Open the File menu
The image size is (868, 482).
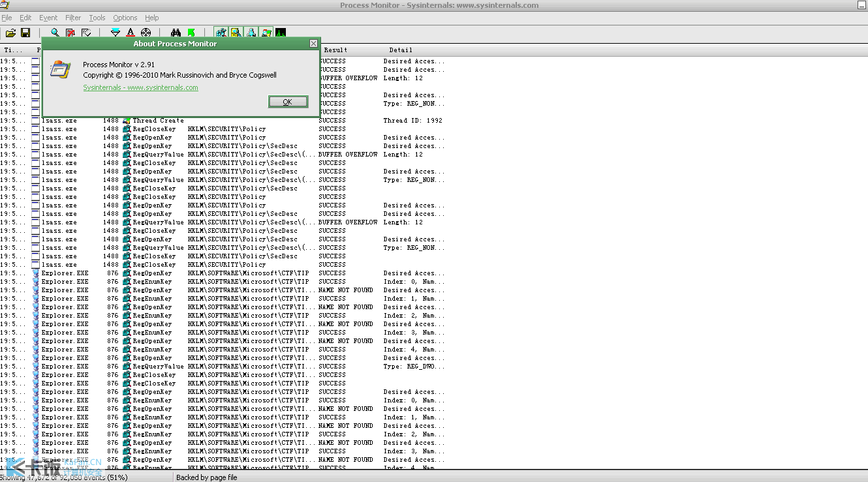point(7,18)
